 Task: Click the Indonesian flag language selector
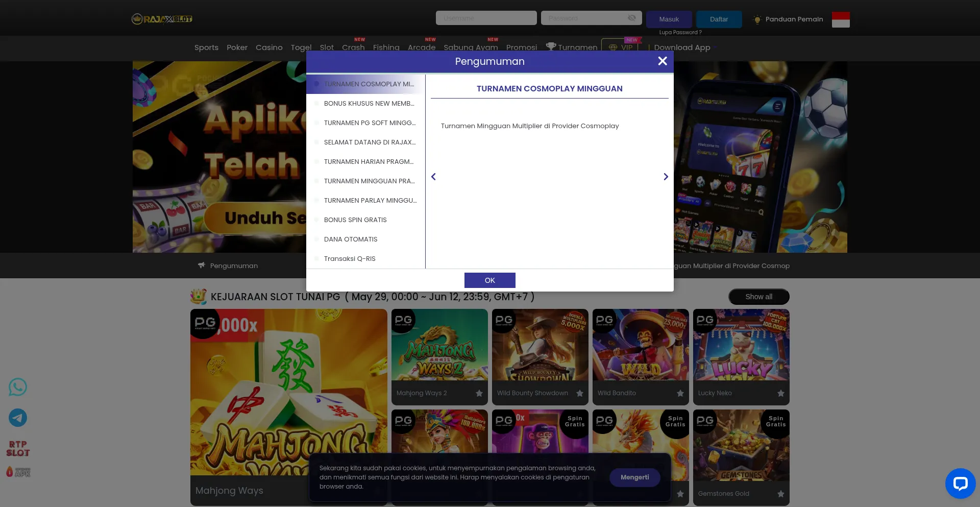point(841,19)
